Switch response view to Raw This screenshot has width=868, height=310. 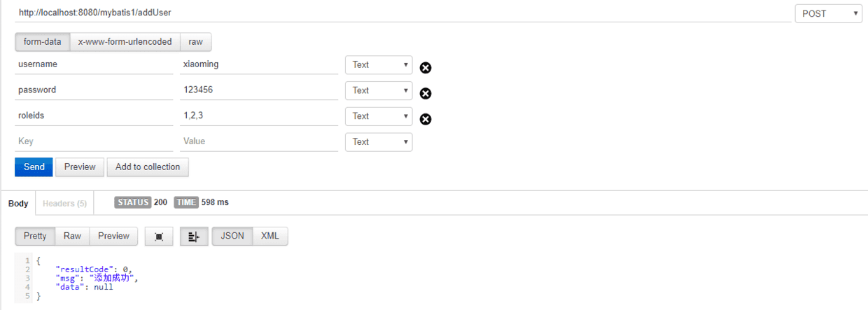(x=72, y=236)
